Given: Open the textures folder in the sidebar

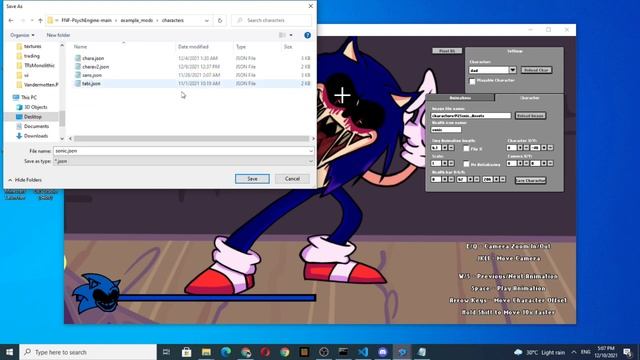Looking at the screenshot, I should (33, 46).
